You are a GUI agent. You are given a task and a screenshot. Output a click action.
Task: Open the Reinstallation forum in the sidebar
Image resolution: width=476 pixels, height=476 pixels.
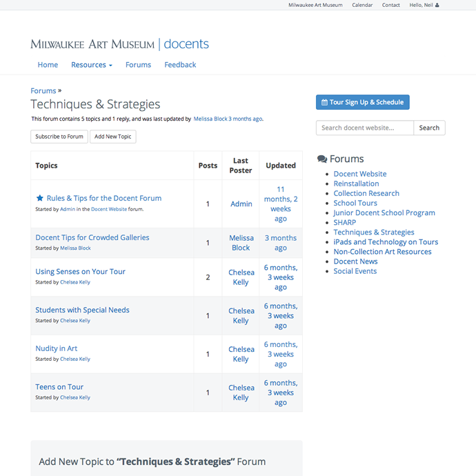(x=356, y=184)
